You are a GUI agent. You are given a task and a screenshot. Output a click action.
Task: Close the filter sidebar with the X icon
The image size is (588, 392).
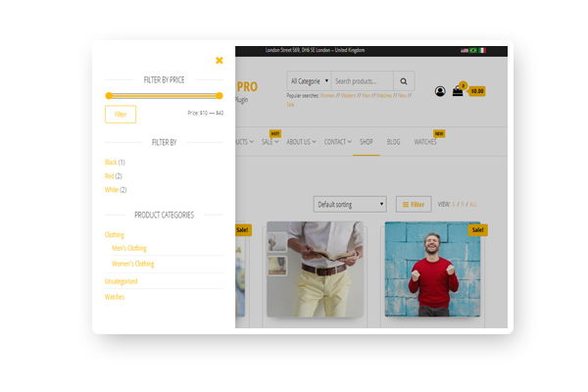click(220, 61)
